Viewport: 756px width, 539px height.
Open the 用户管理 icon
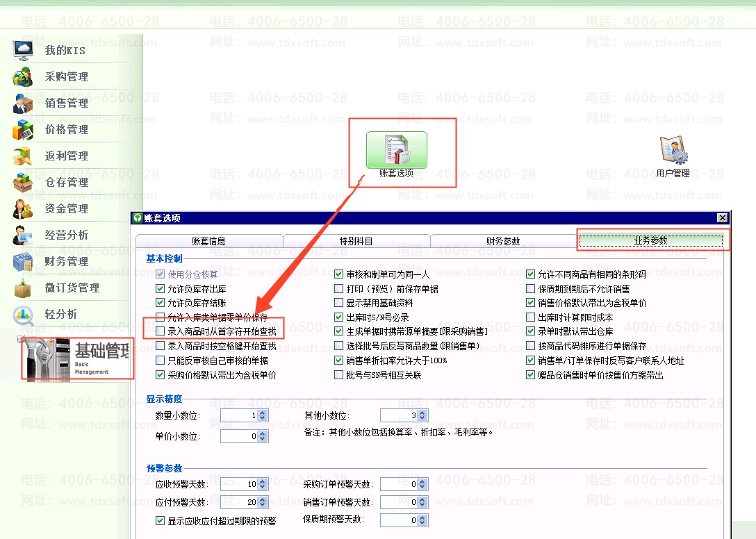tap(673, 152)
